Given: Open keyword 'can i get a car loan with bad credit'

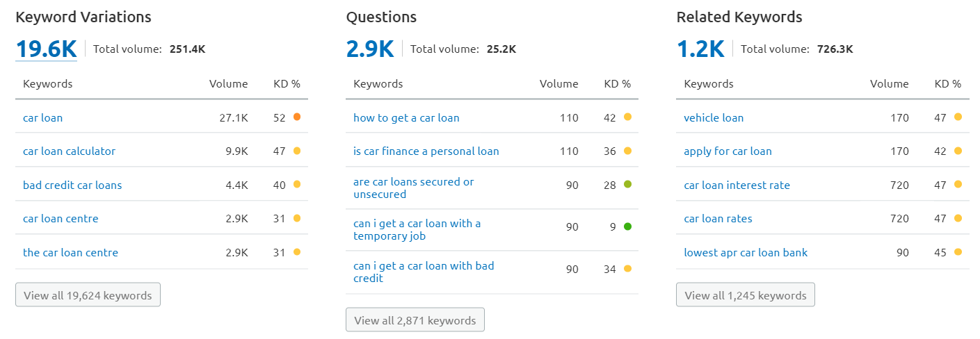Looking at the screenshot, I should pos(424,272).
